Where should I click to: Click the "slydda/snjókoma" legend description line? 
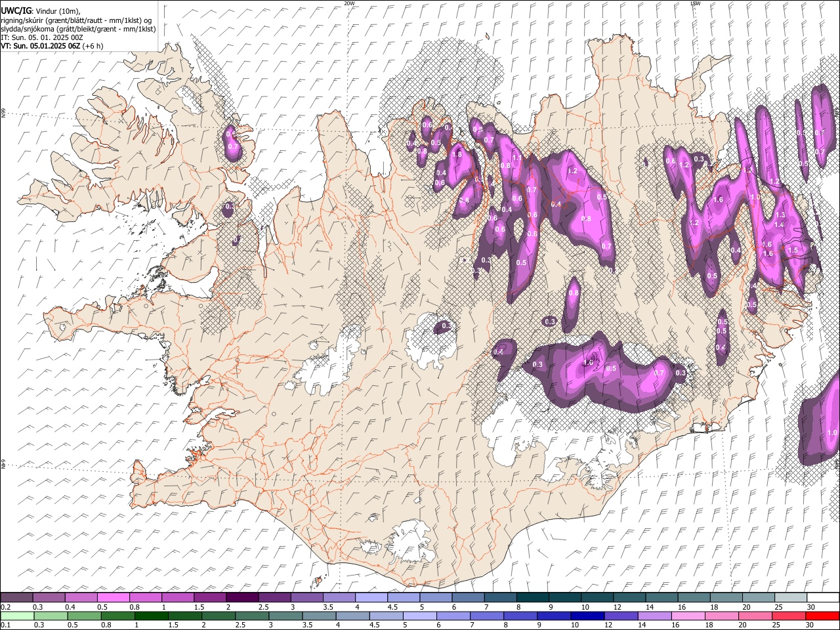78,29
